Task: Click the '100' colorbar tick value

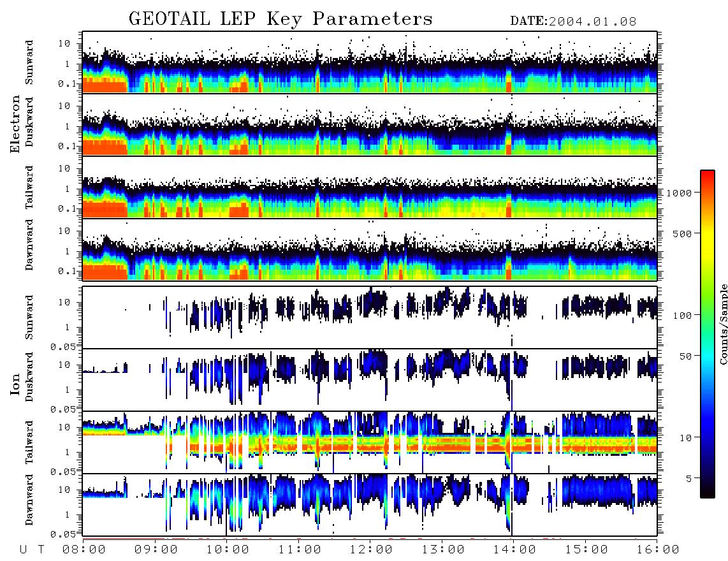Action: (682, 316)
